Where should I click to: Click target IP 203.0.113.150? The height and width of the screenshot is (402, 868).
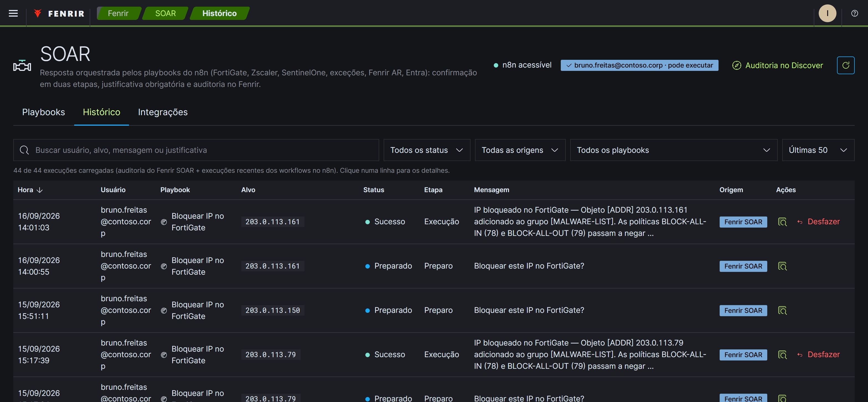click(x=273, y=310)
